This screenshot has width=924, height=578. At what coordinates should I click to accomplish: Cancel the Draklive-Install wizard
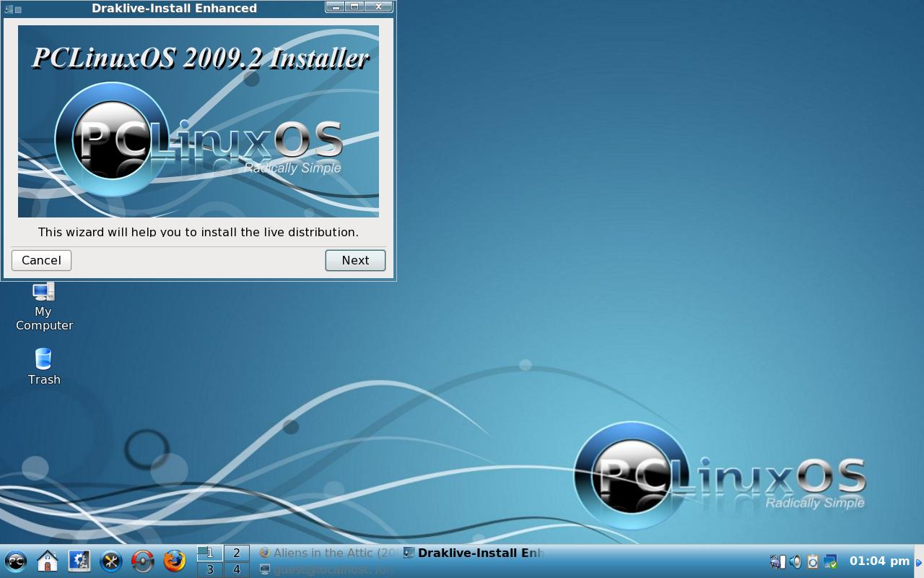point(41,260)
